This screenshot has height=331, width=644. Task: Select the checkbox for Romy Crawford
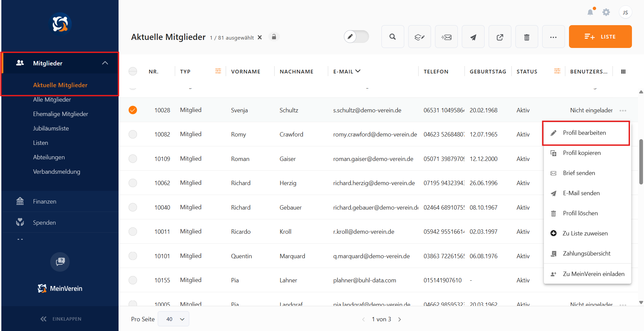tap(133, 134)
